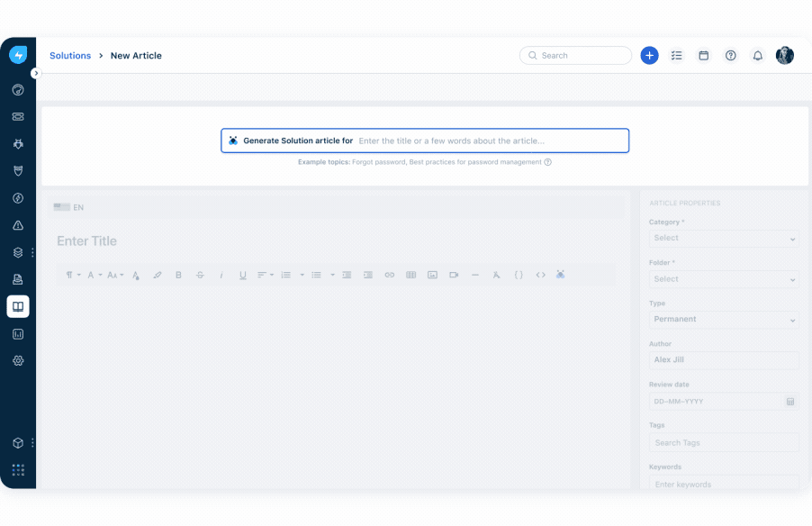
Task: Open the help question mark icon
Action: [731, 56]
